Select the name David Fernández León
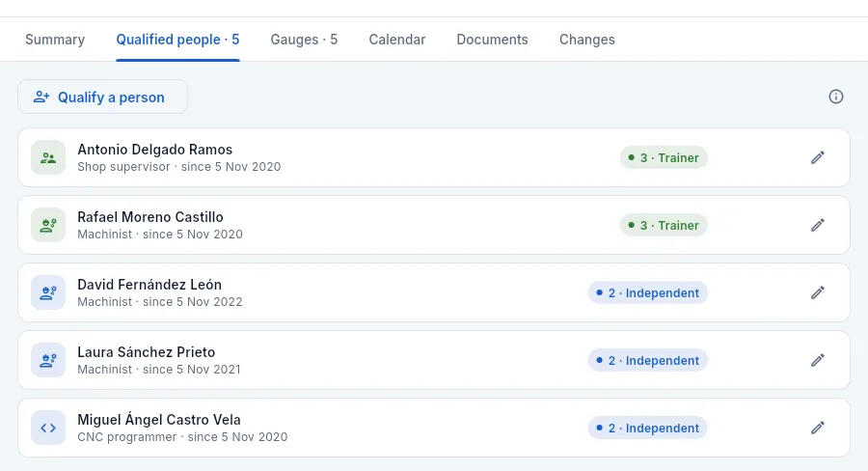868x471 pixels. point(149,285)
